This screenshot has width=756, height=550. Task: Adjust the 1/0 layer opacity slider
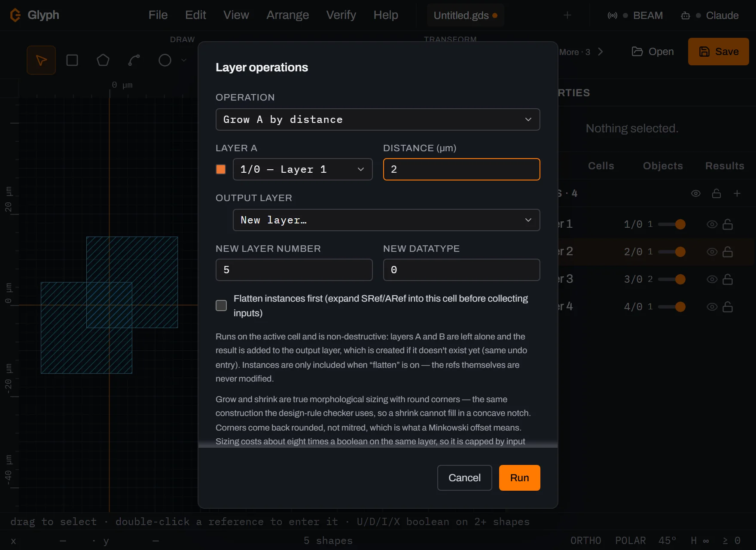(672, 224)
